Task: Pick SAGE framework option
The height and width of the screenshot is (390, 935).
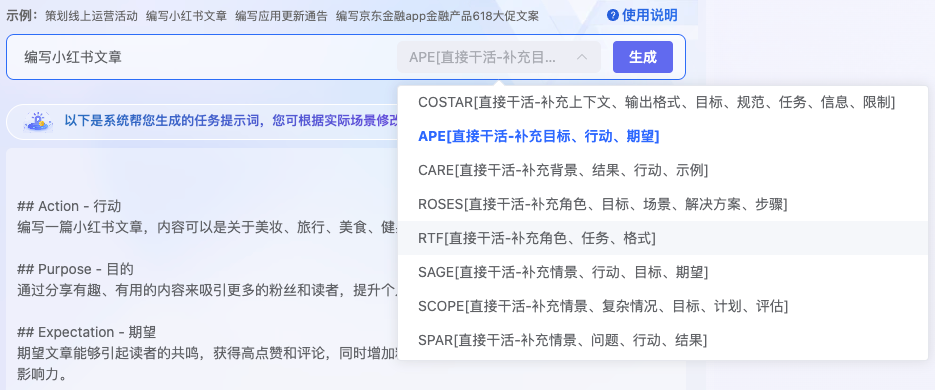Action: click(662, 273)
